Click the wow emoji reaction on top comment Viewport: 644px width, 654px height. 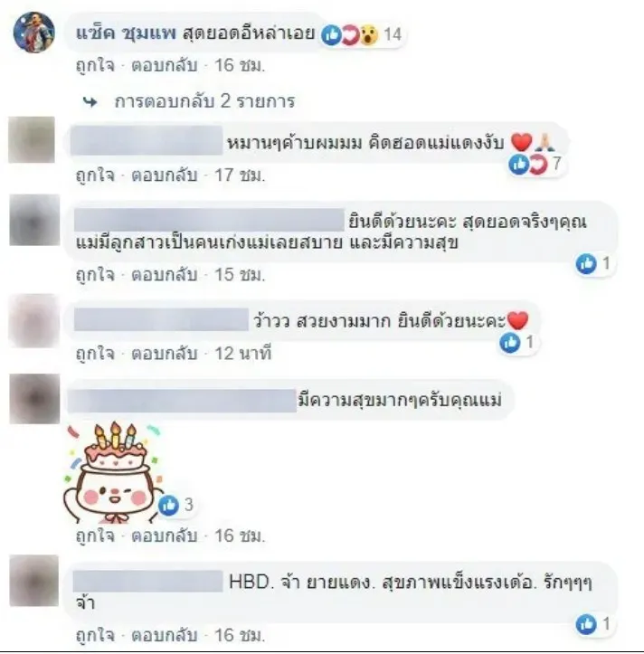(369, 35)
